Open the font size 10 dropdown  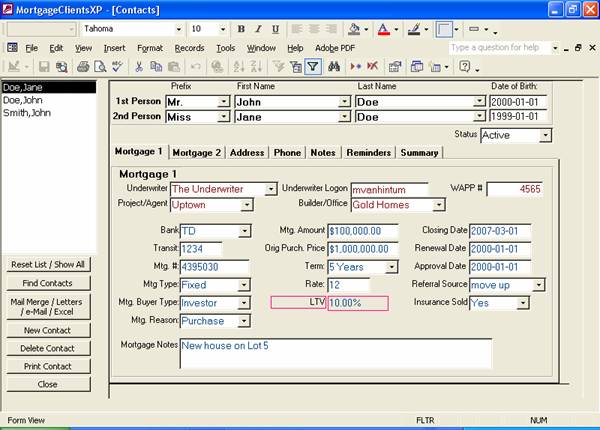(223, 29)
